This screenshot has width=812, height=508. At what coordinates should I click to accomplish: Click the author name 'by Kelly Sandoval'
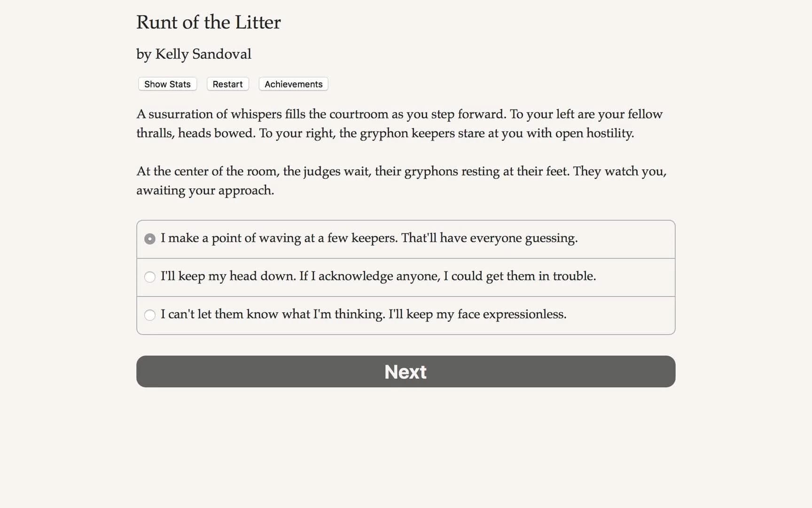point(194,54)
